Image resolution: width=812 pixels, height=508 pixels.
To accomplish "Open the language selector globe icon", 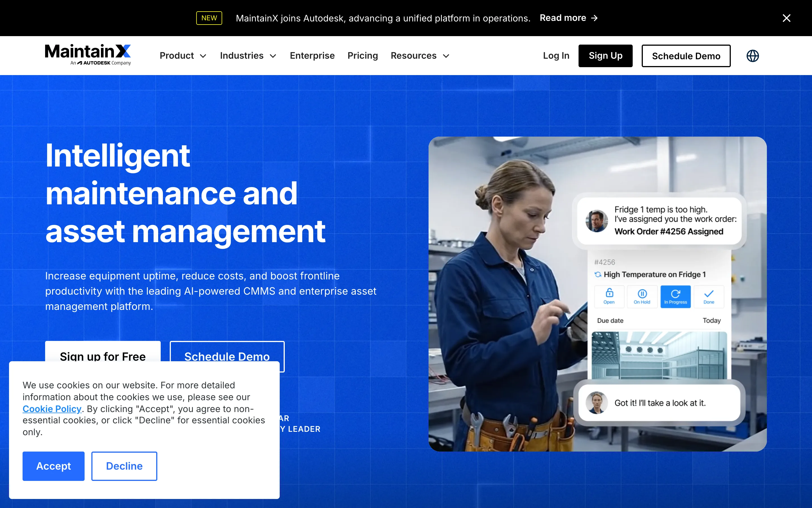I will tap(753, 56).
